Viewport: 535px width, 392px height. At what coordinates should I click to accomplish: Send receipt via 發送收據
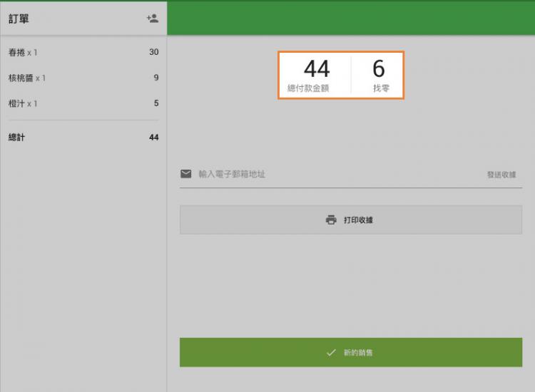501,175
